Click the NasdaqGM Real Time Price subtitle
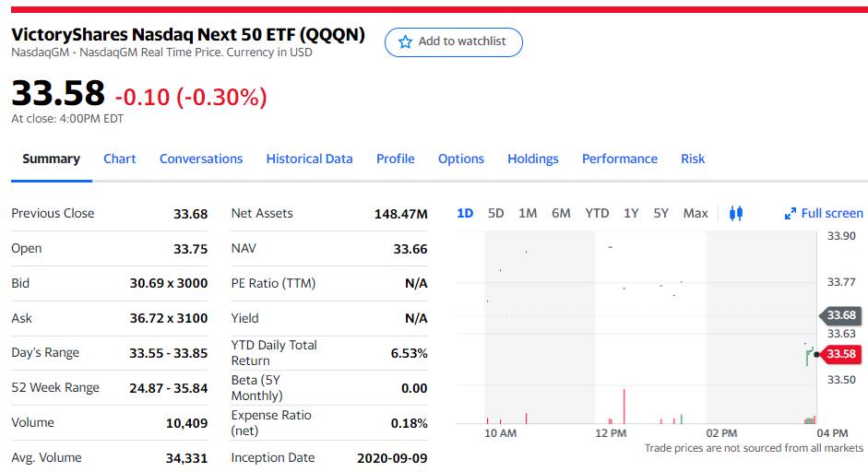The image size is (868, 472). tap(161, 52)
